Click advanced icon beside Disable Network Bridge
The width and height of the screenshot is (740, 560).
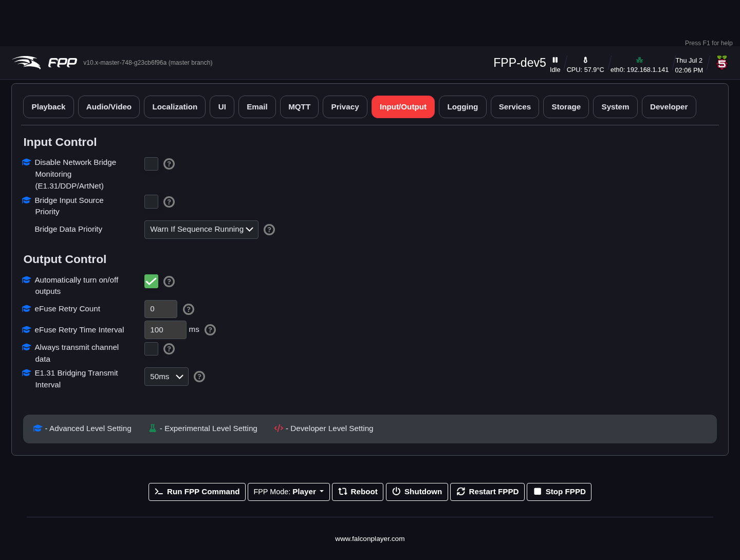click(x=27, y=162)
